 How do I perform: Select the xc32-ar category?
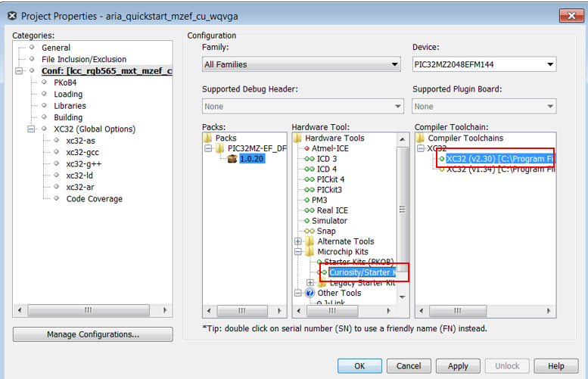[x=80, y=187]
